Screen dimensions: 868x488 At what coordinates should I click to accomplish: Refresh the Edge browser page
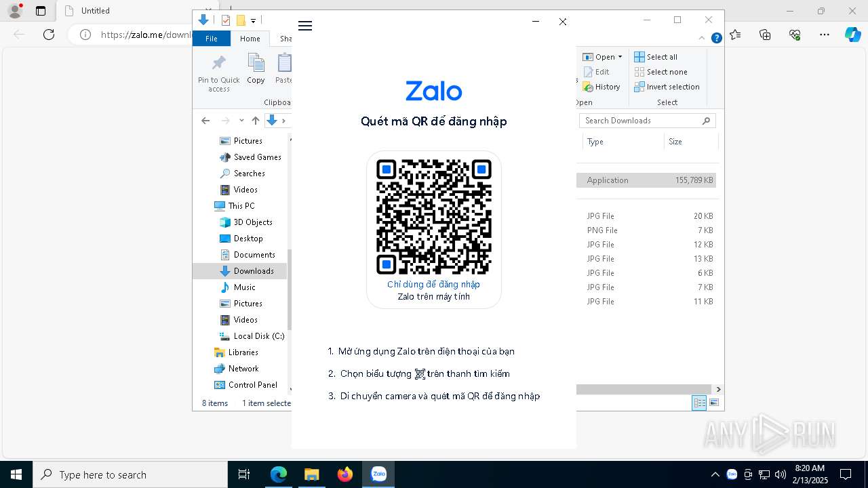49,35
